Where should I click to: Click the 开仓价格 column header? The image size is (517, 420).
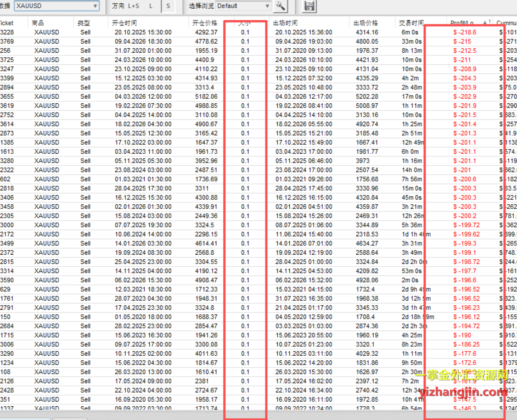click(x=205, y=23)
